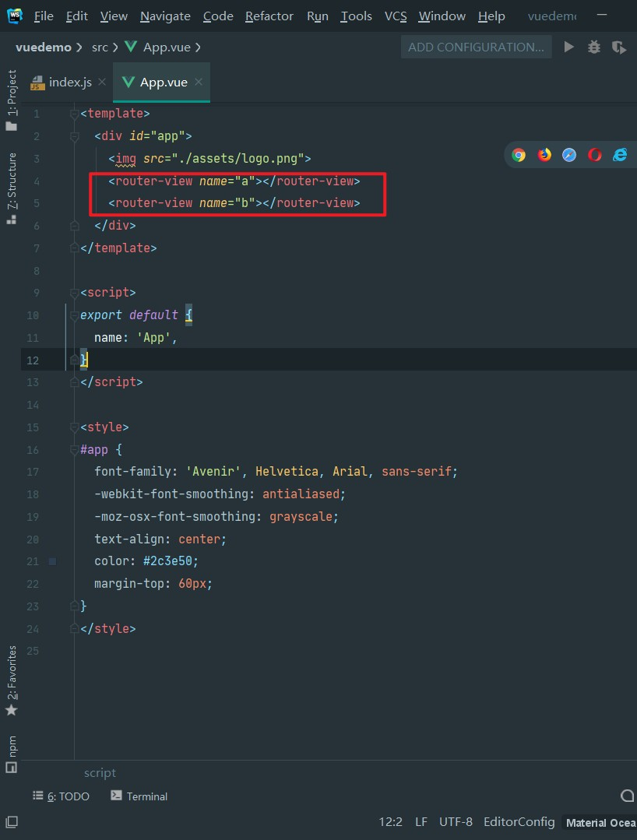Click the img tag on line 3
This screenshot has height=840, width=637.
pyautogui.click(x=209, y=159)
